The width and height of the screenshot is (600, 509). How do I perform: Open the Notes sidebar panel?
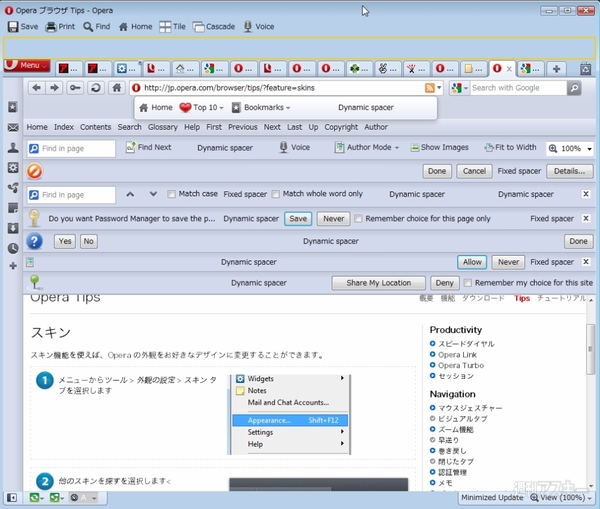(13, 208)
